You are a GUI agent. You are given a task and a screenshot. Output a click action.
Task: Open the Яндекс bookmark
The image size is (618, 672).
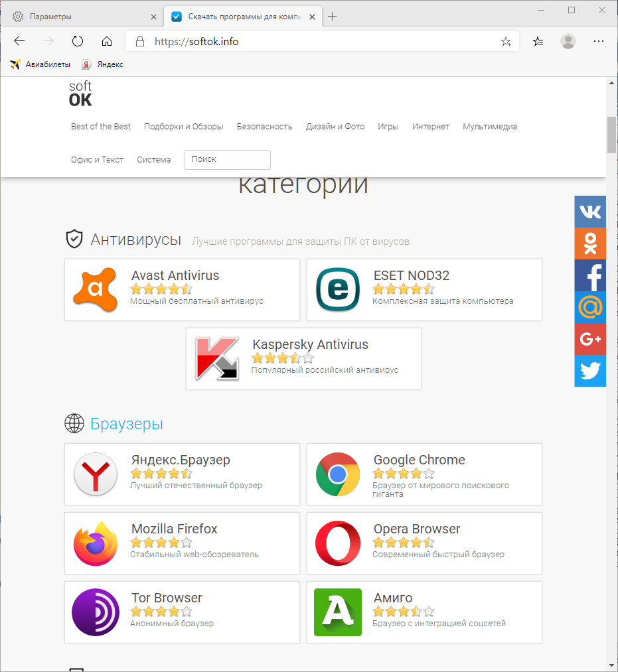(x=102, y=64)
